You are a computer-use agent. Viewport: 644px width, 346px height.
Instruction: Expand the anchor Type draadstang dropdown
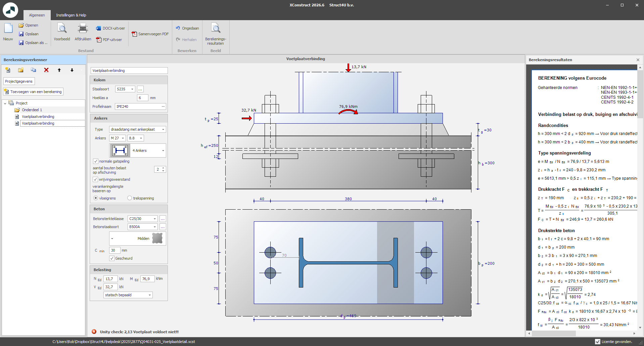pos(163,129)
